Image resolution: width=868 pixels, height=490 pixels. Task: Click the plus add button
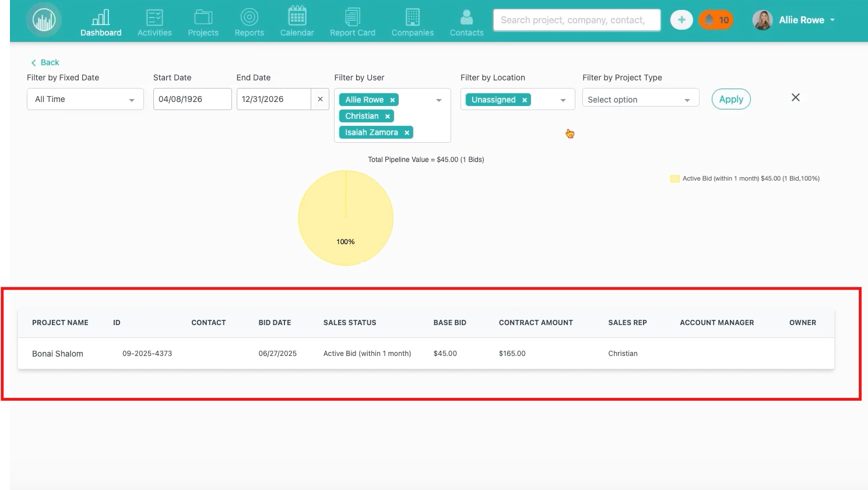(681, 20)
